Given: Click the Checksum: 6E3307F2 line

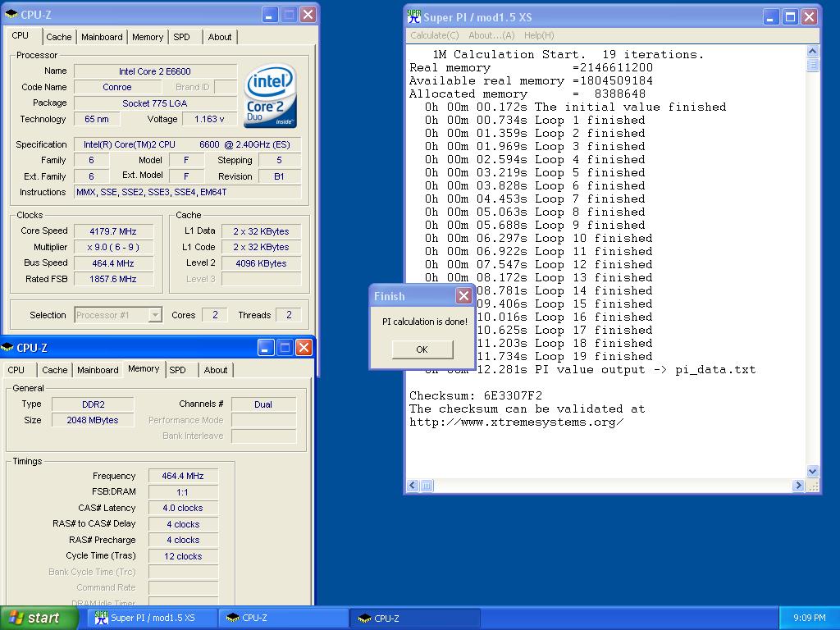Looking at the screenshot, I should [476, 396].
